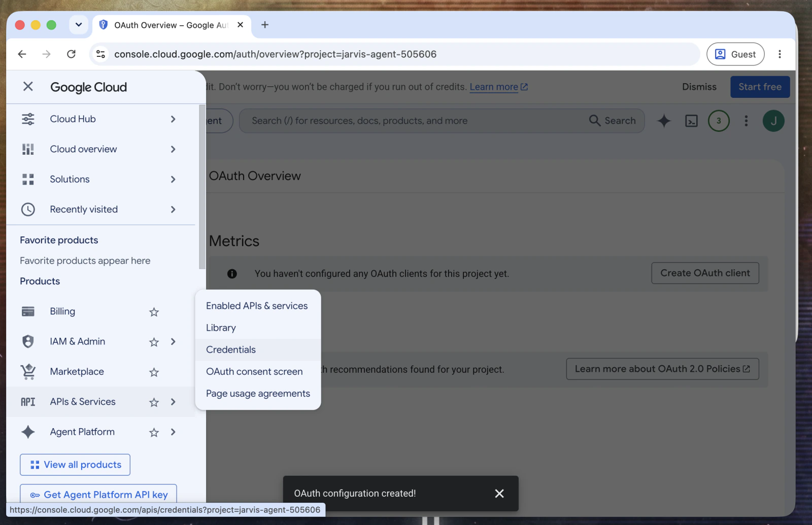Go forward in browser history
812x525 pixels.
click(46, 54)
